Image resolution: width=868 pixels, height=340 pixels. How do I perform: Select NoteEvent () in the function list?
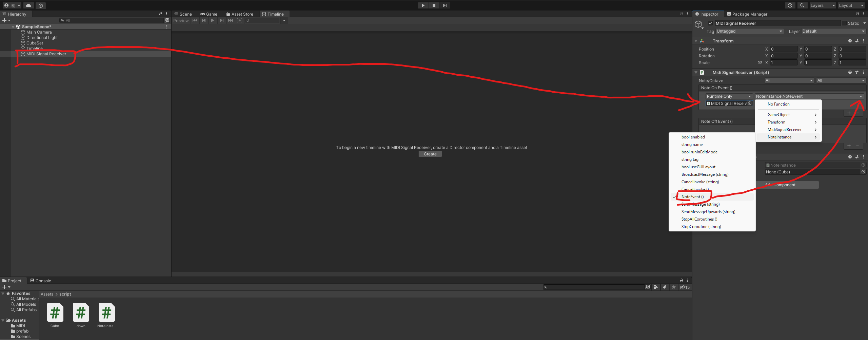click(712, 197)
